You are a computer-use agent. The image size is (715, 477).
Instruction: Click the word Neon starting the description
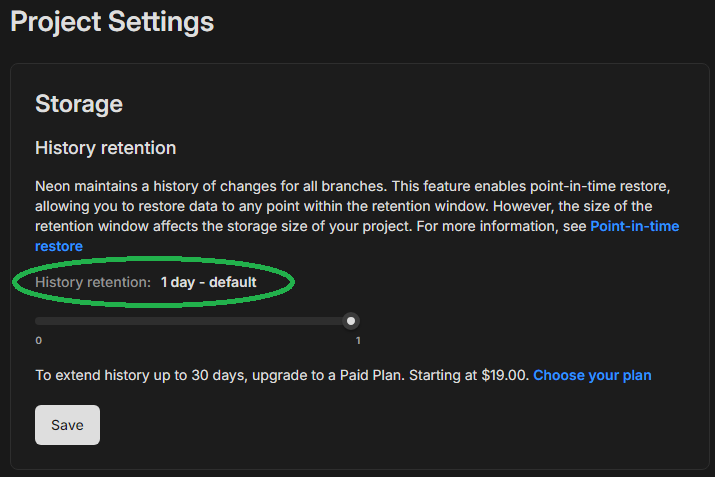click(x=52, y=187)
